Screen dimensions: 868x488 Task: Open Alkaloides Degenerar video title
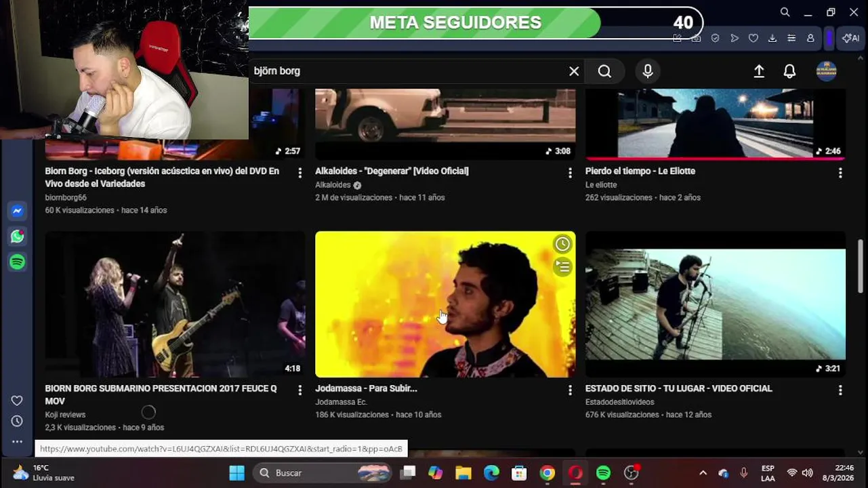pyautogui.click(x=392, y=171)
